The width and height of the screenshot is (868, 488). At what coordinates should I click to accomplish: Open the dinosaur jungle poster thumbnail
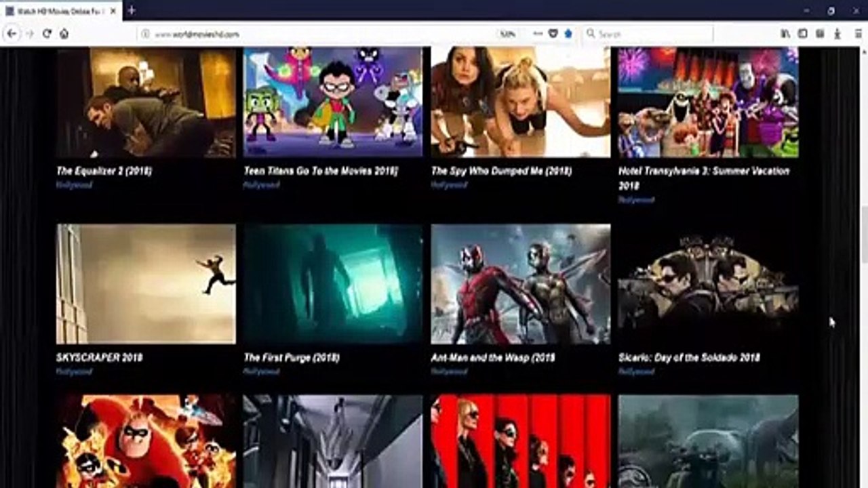[709, 442]
